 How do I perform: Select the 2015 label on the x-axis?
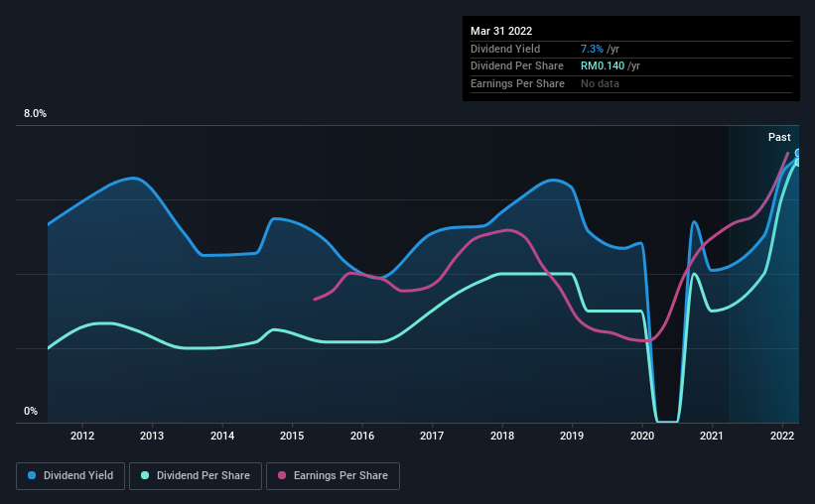[292, 436]
